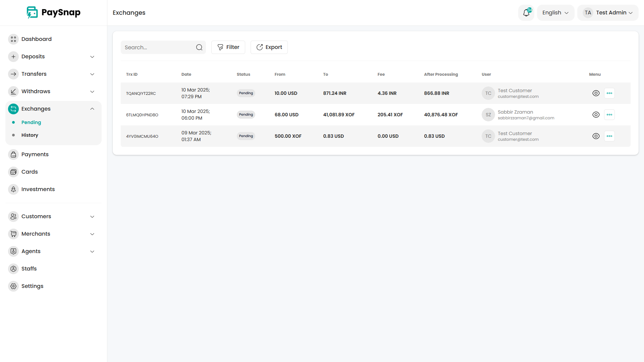Open Payments from the sidebar
This screenshot has height=362, width=644.
pos(35,155)
